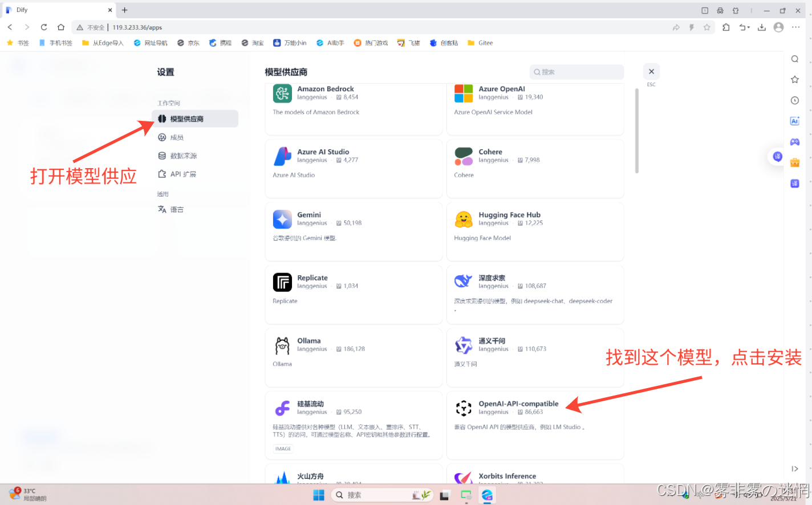Open the 京东 bookmark
Image resolution: width=812 pixels, height=505 pixels.
point(188,43)
